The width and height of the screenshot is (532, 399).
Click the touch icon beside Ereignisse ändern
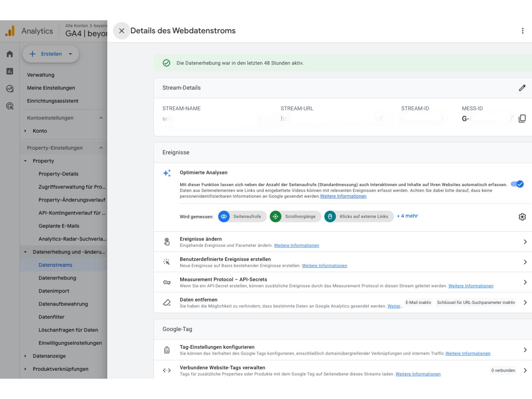(x=167, y=242)
